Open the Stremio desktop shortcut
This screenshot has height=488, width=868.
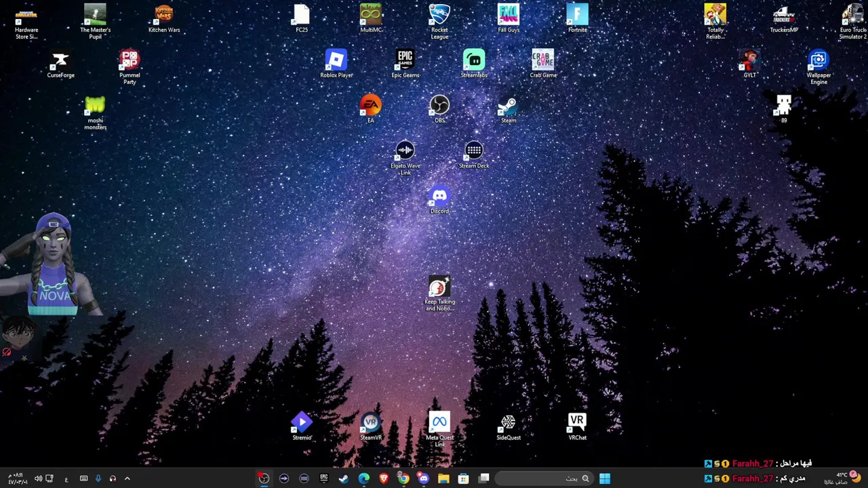tap(302, 427)
